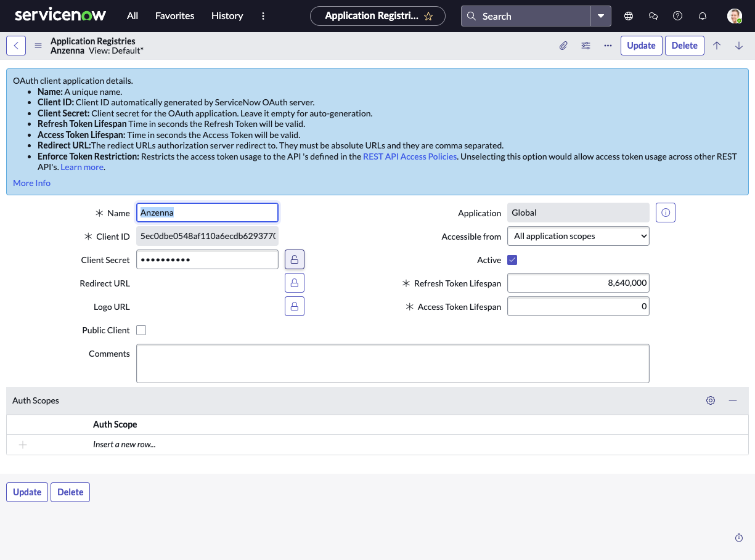Viewport: 755px width, 560px height.
Task: Enable the Public Client checkbox
Action: pyautogui.click(x=141, y=330)
